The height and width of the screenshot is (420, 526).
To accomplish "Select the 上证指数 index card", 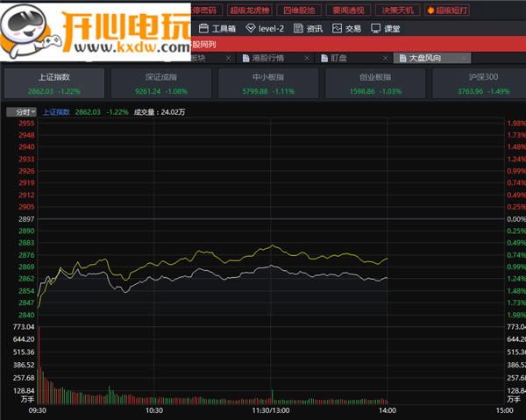I will click(x=54, y=83).
